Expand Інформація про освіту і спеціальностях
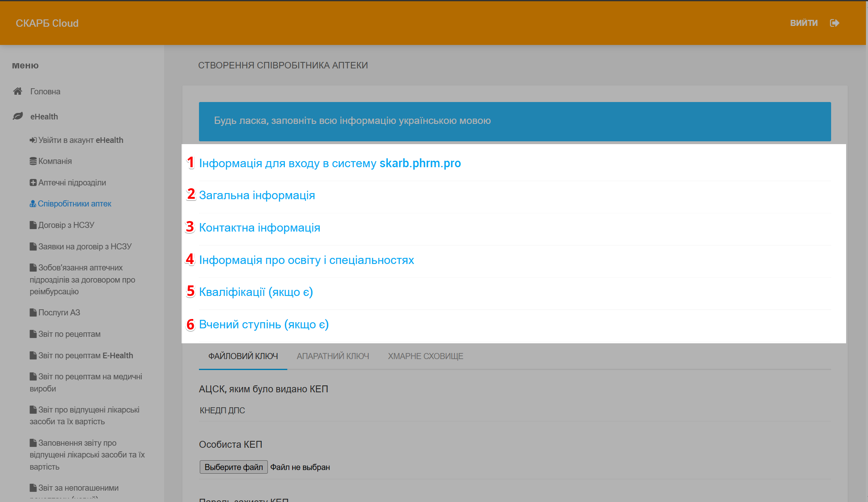868x502 pixels. tap(306, 260)
